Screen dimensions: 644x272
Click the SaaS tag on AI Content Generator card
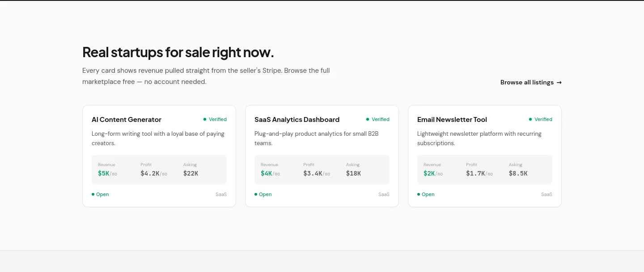click(x=221, y=194)
